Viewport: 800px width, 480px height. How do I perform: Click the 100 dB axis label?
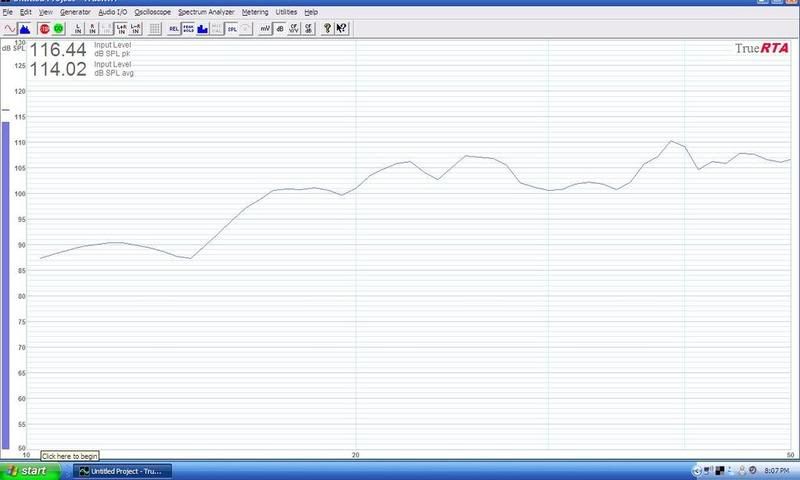(20, 194)
